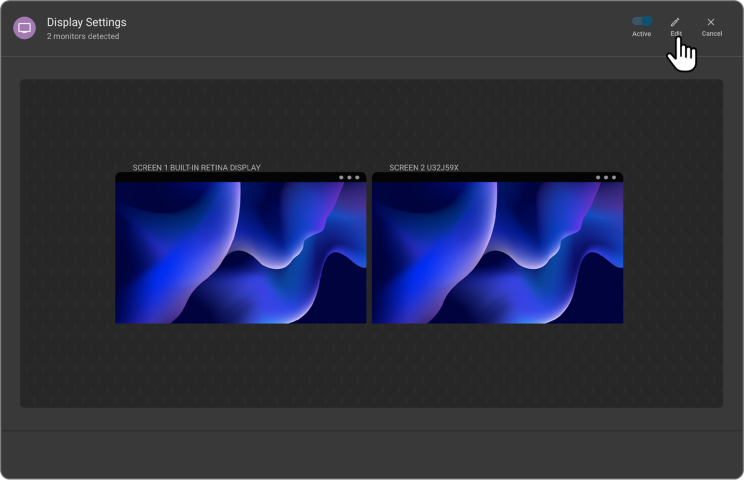The width and height of the screenshot is (744, 480).
Task: Select Screen 1 Built-in Retina Display thumbnail
Action: (x=241, y=248)
